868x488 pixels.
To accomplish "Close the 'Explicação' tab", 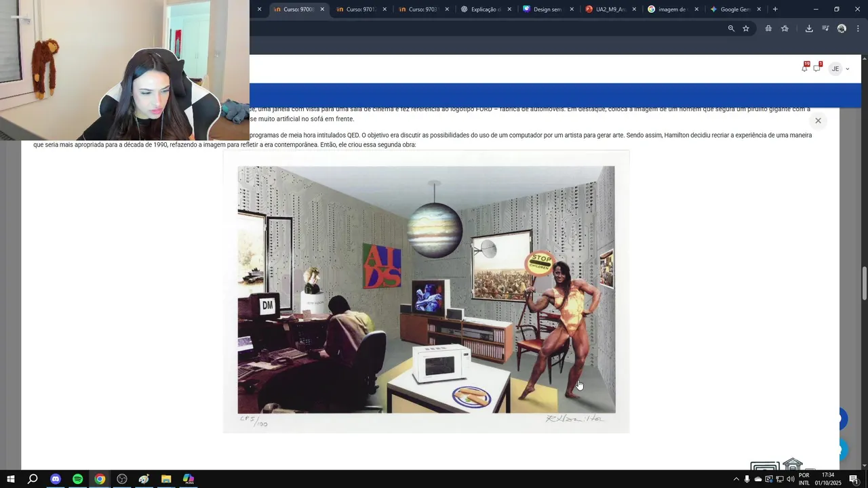I will click(509, 9).
